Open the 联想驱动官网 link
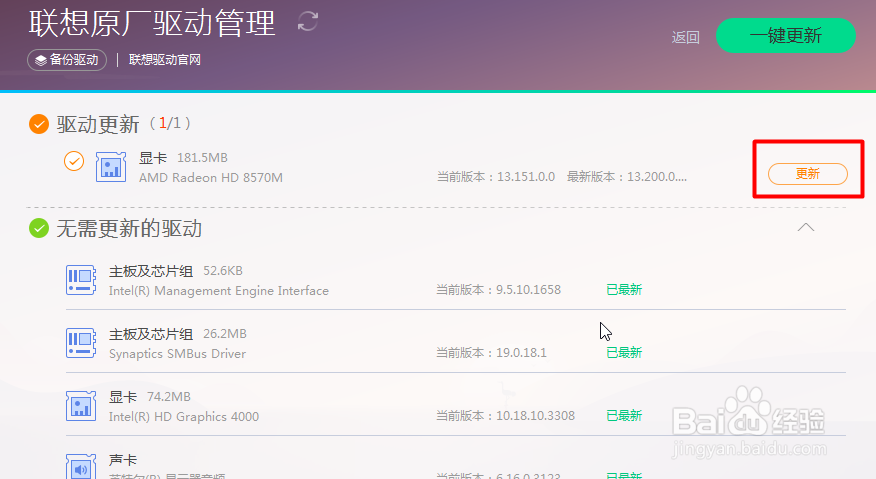The image size is (876, 479). click(x=165, y=60)
